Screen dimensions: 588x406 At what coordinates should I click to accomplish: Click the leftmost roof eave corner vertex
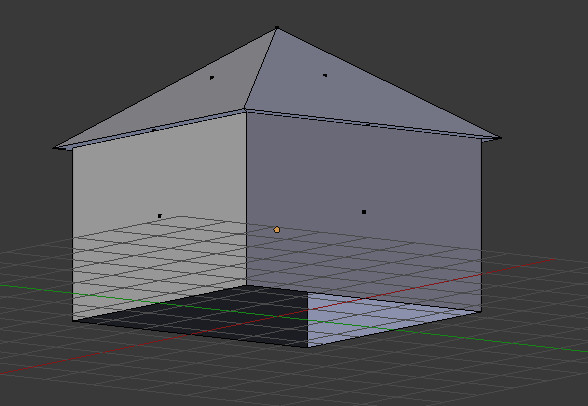click(x=55, y=148)
